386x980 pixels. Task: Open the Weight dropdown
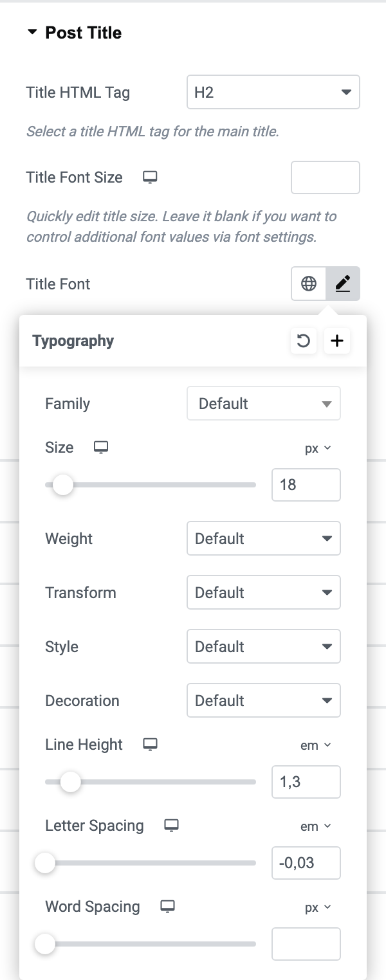point(264,539)
